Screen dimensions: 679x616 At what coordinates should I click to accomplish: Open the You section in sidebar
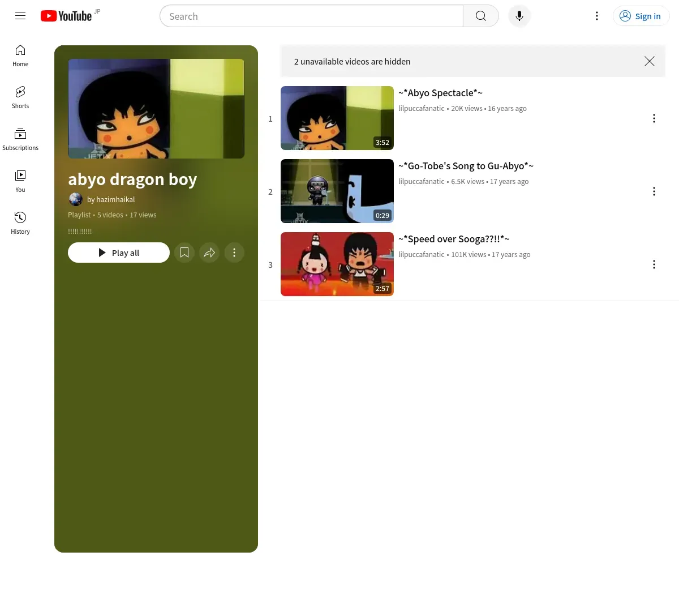point(20,182)
